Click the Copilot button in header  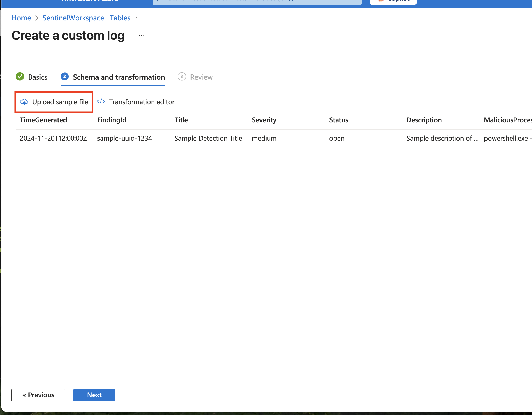[393, 2]
